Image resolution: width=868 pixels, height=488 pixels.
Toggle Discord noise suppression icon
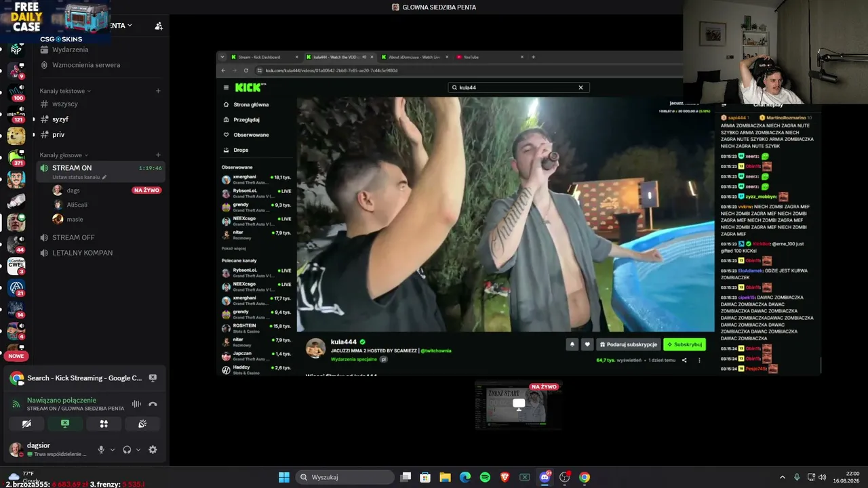(136, 404)
